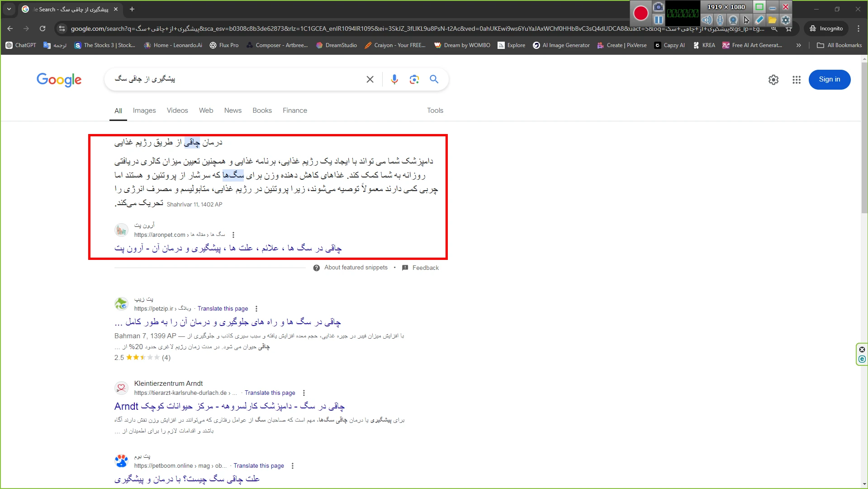Take a screenshot with the recorder camera icon

[x=659, y=7]
